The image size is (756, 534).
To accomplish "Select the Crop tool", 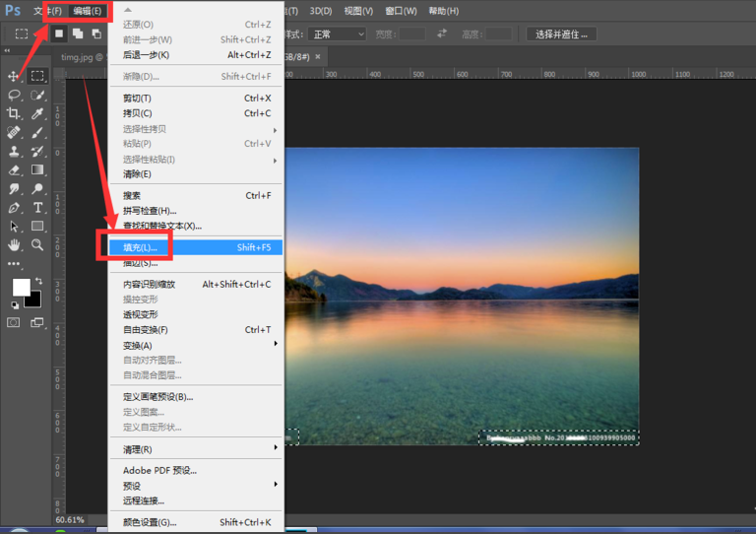I will coord(14,114).
